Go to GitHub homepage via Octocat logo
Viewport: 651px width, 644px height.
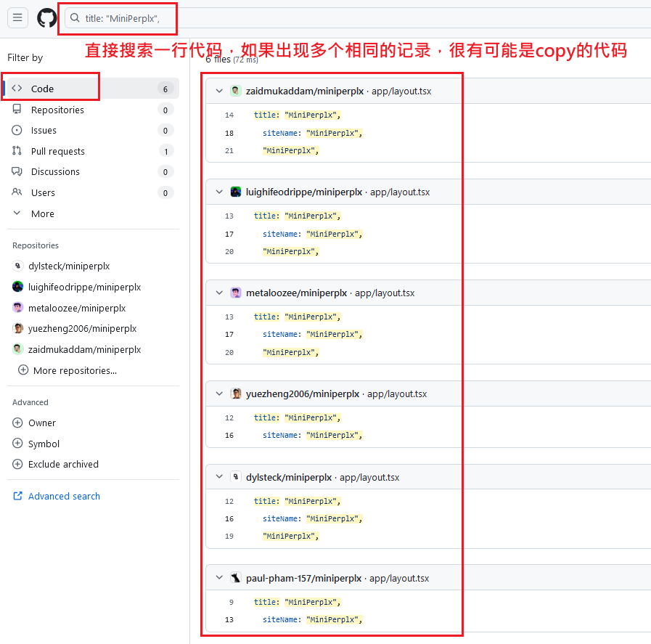tap(47, 18)
